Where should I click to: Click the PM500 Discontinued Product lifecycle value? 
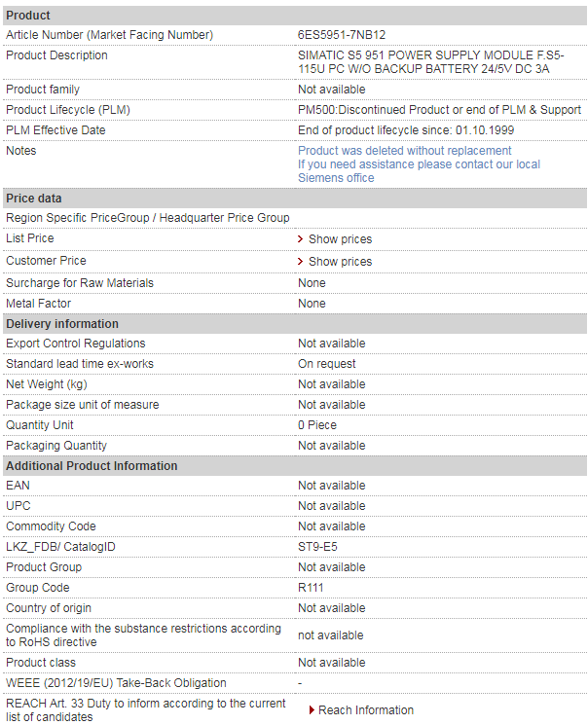pos(439,110)
